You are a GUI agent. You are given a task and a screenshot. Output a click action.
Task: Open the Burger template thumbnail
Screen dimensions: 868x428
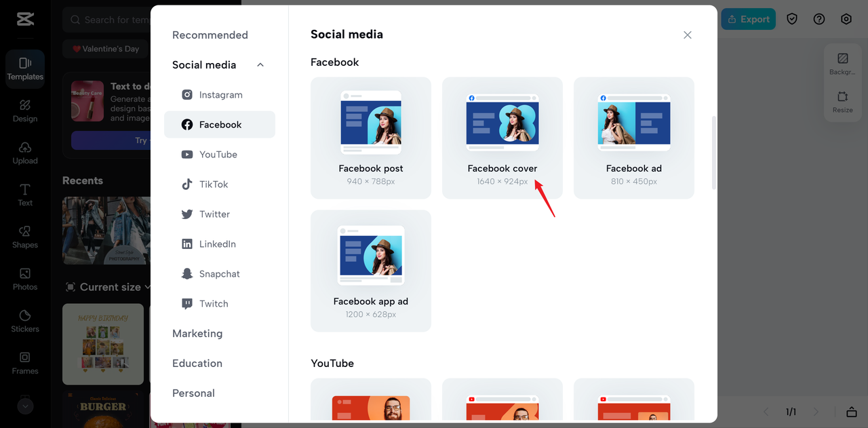(103, 410)
